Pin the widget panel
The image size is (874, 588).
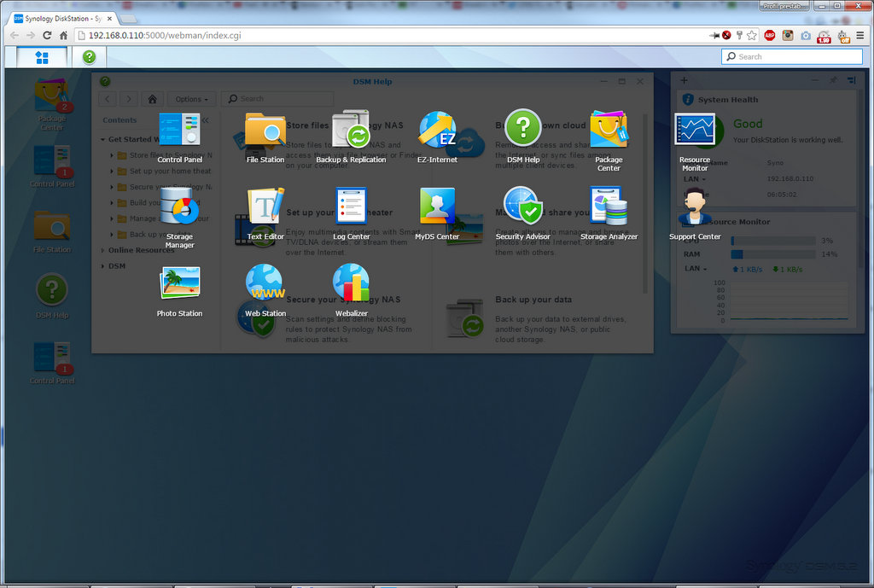tap(833, 80)
